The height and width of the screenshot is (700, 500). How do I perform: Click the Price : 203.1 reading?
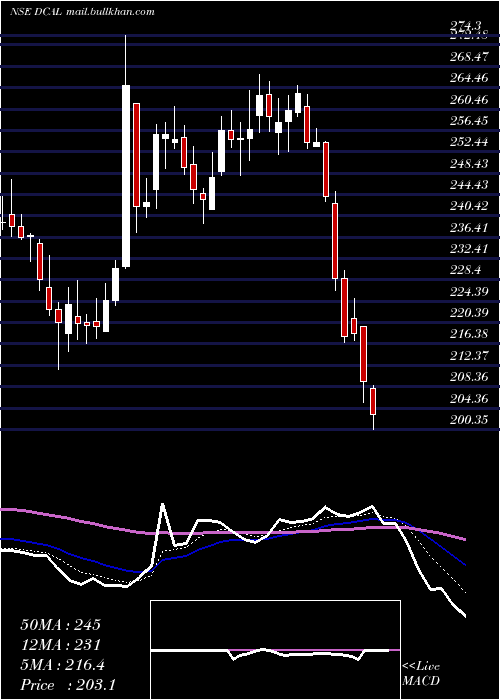coord(68,685)
